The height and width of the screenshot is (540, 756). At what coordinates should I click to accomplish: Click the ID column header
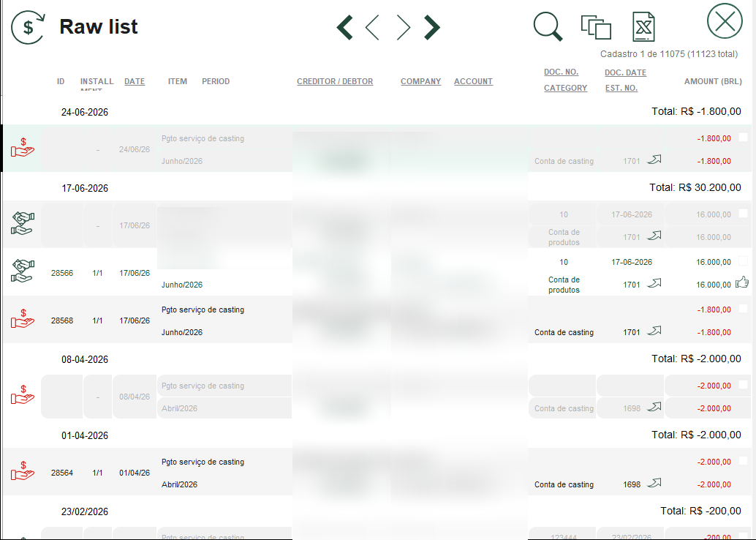(61, 81)
